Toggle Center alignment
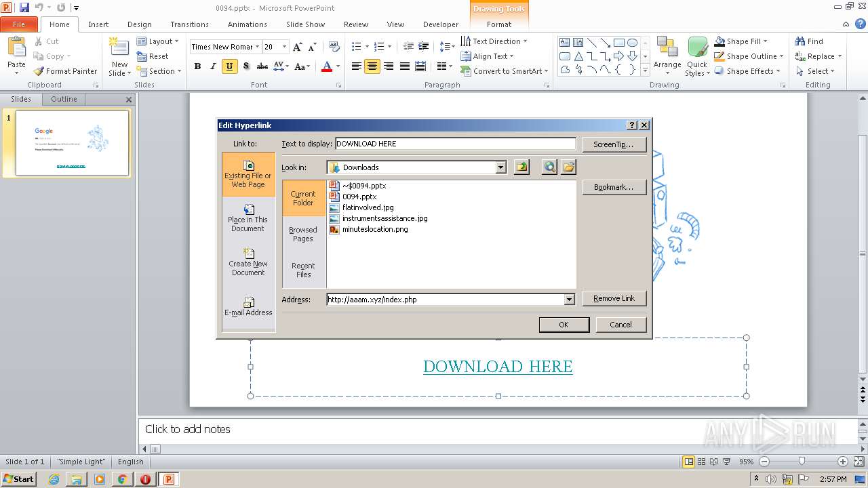Screen dimensions: 868x488 click(x=372, y=66)
